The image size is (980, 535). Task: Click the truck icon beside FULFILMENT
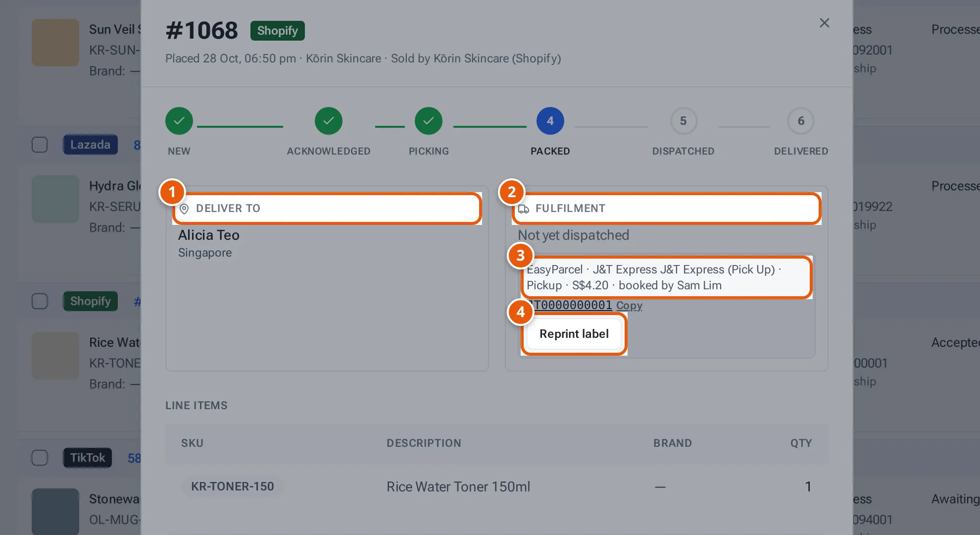[x=524, y=209]
